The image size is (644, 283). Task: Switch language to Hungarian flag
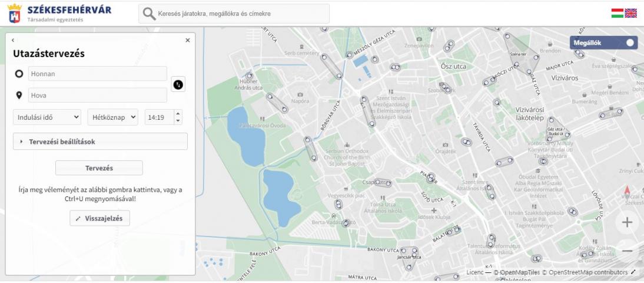tap(617, 13)
